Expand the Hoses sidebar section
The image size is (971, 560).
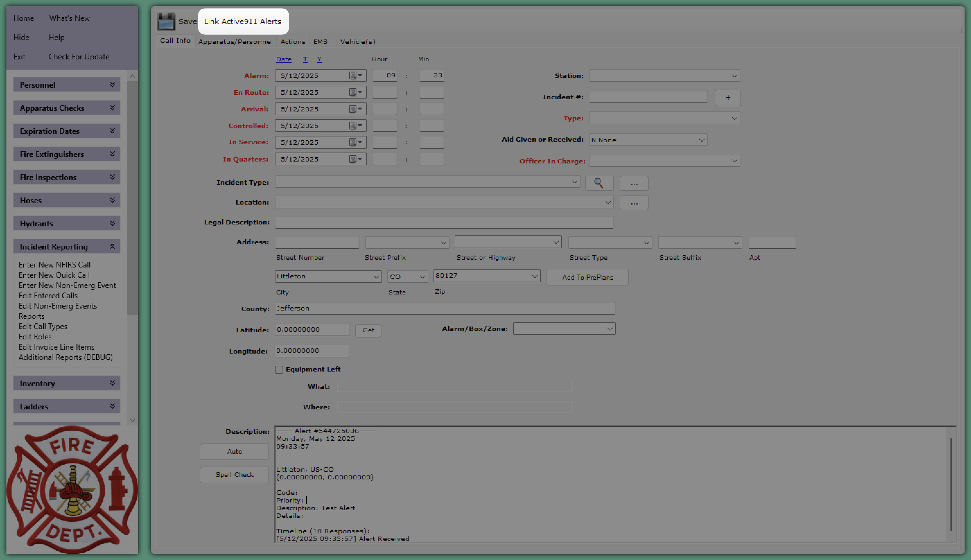[x=66, y=200]
